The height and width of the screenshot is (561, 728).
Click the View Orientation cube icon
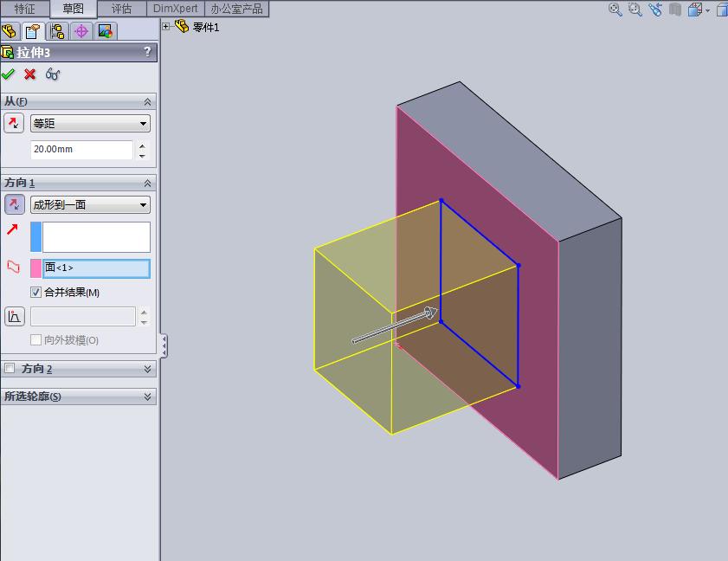pos(694,10)
